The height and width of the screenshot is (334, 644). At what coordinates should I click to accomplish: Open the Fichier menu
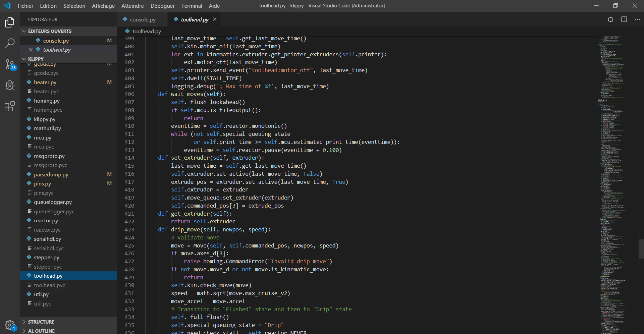(x=25, y=6)
